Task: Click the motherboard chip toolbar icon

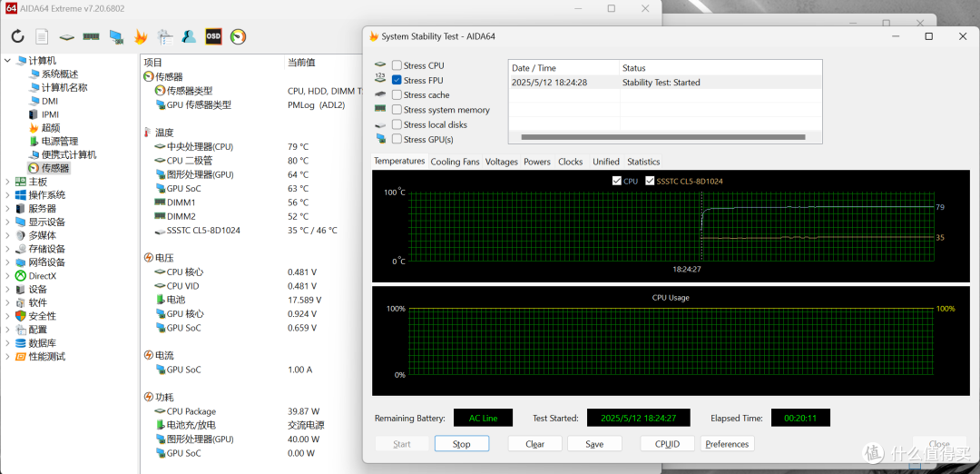Action: [x=66, y=37]
